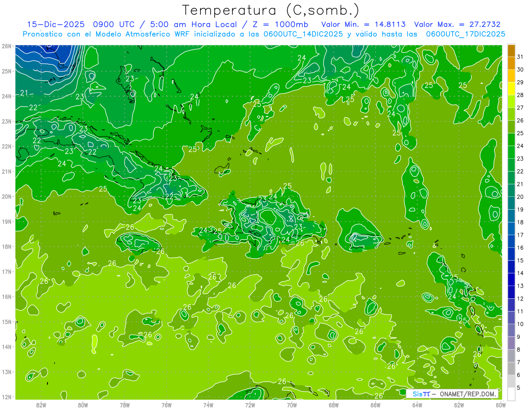Click the colorbar label "10"
Screen dimensions: 532x411
pos(520,324)
